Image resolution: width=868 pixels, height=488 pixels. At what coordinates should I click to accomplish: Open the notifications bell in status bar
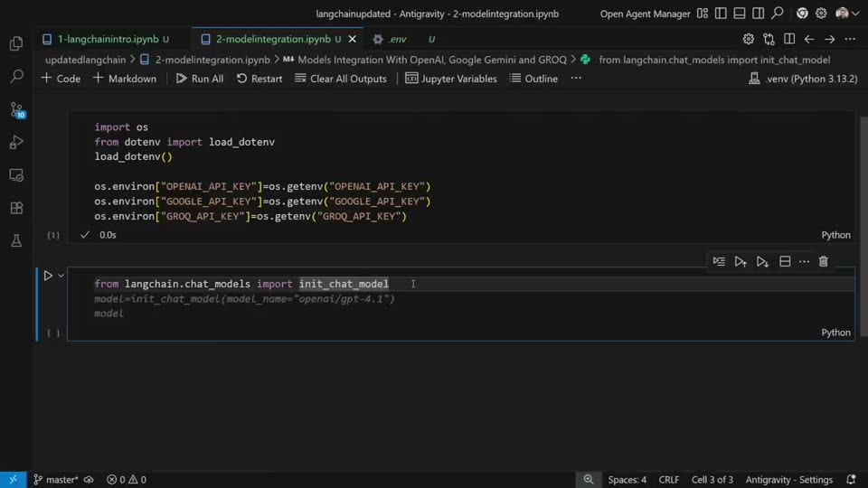(851, 480)
